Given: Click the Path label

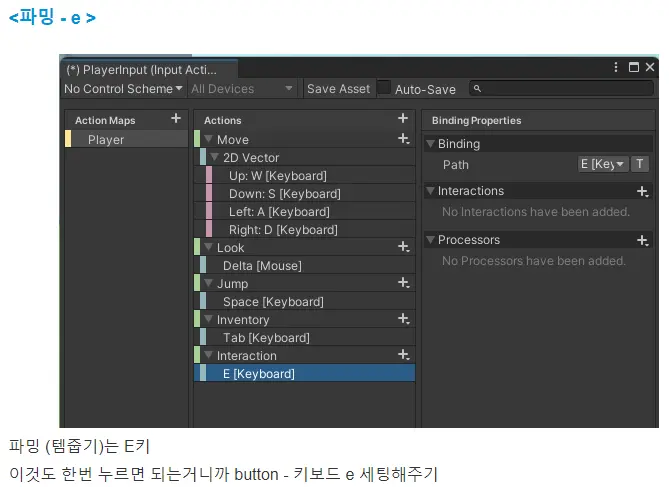Looking at the screenshot, I should pyautogui.click(x=456, y=164).
